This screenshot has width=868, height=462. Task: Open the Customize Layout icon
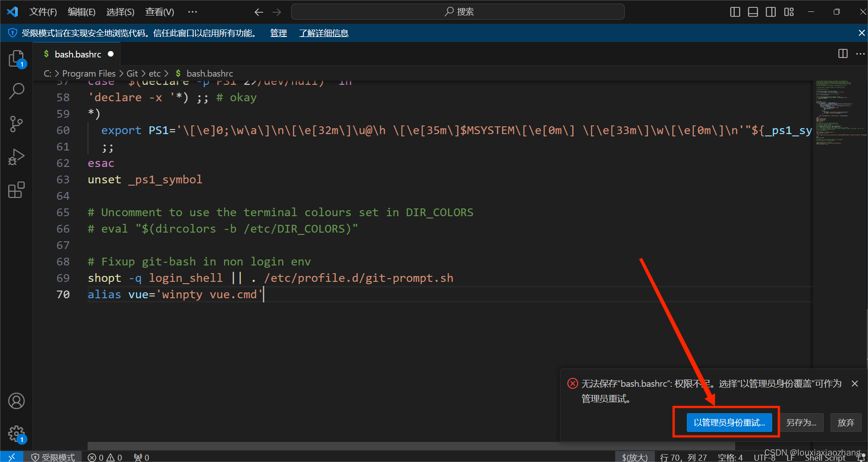[789, 12]
